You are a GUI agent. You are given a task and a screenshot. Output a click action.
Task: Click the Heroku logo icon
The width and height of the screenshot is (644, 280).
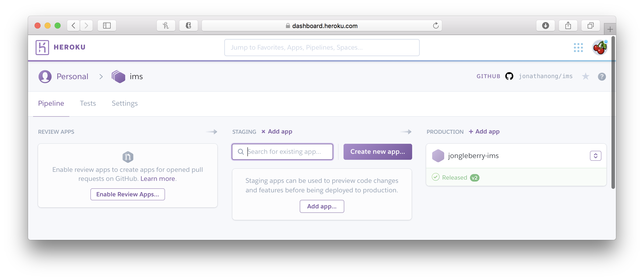pos(42,47)
